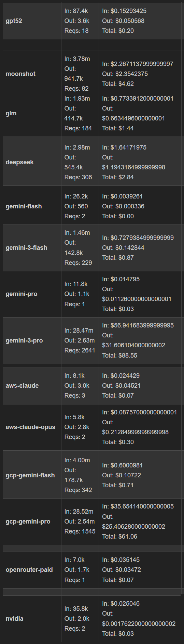The height and width of the screenshot is (644, 184).
Task: Click the gemini-3-flash provider name
Action: point(26,248)
